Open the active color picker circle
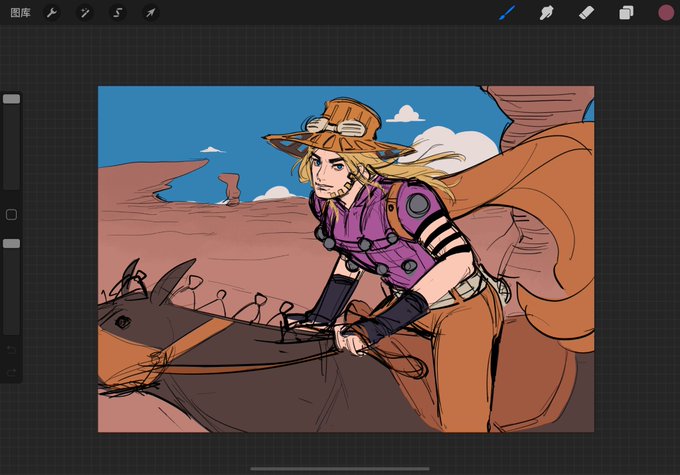 click(x=666, y=13)
